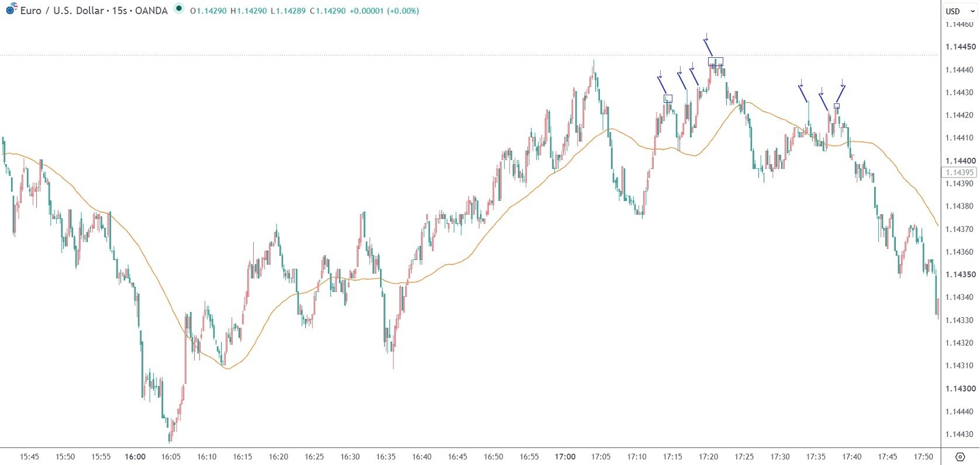
Task: Click the 16:00 time axis label
Action: pyautogui.click(x=135, y=457)
